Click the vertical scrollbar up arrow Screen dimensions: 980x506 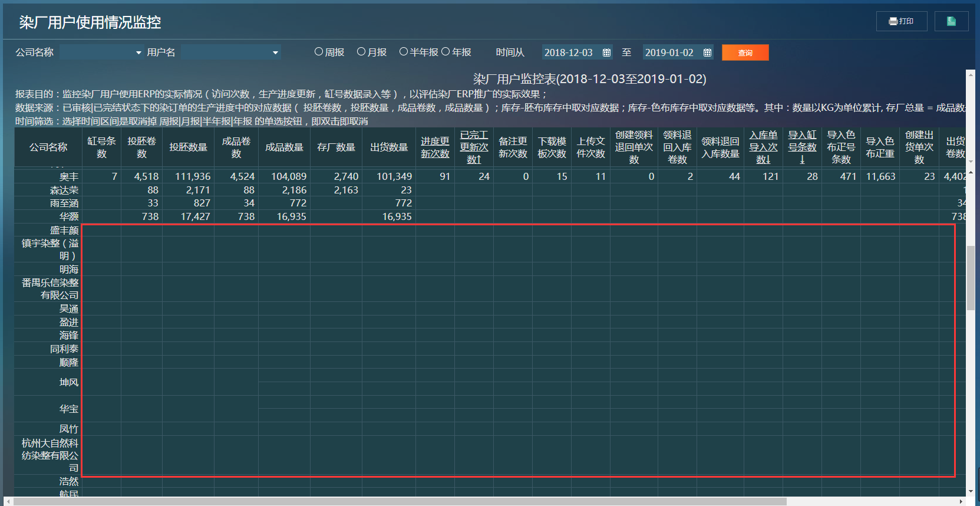tap(971, 74)
